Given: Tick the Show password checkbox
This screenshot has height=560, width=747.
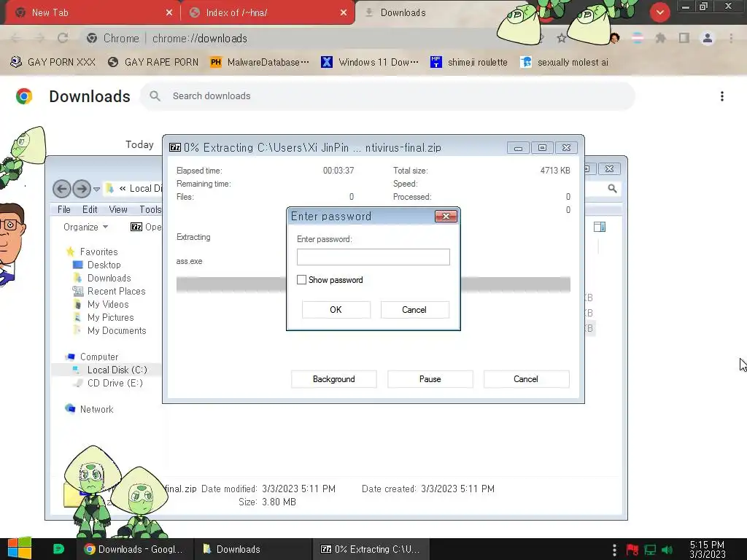Looking at the screenshot, I should click(301, 280).
